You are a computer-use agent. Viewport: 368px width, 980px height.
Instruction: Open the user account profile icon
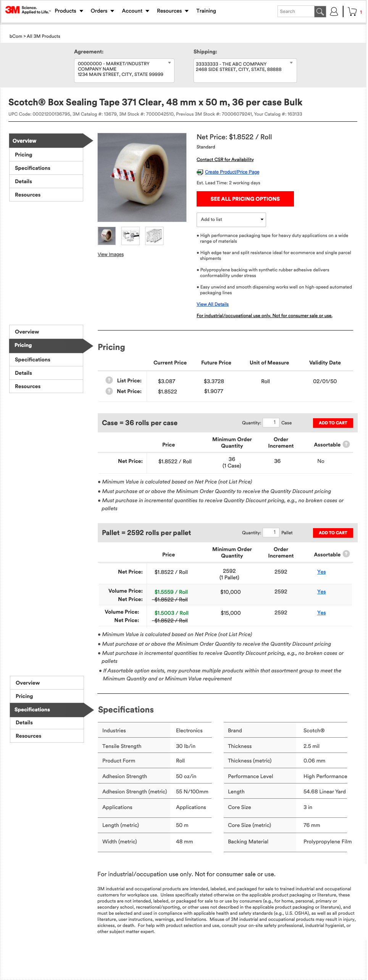[334, 11]
